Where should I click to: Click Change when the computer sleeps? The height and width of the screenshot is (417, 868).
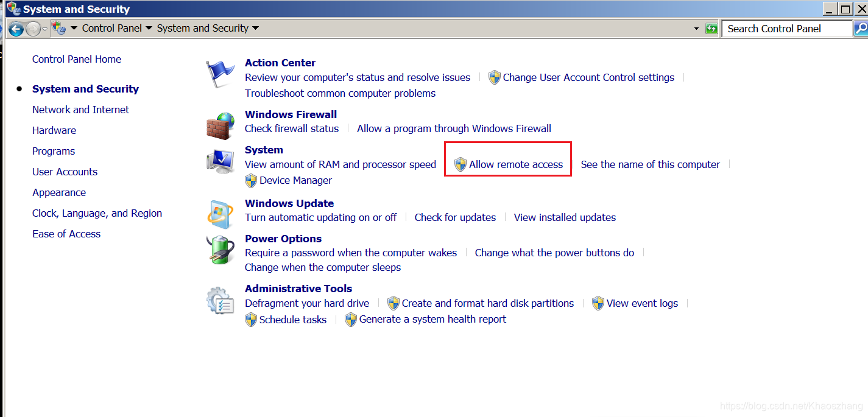pos(323,267)
